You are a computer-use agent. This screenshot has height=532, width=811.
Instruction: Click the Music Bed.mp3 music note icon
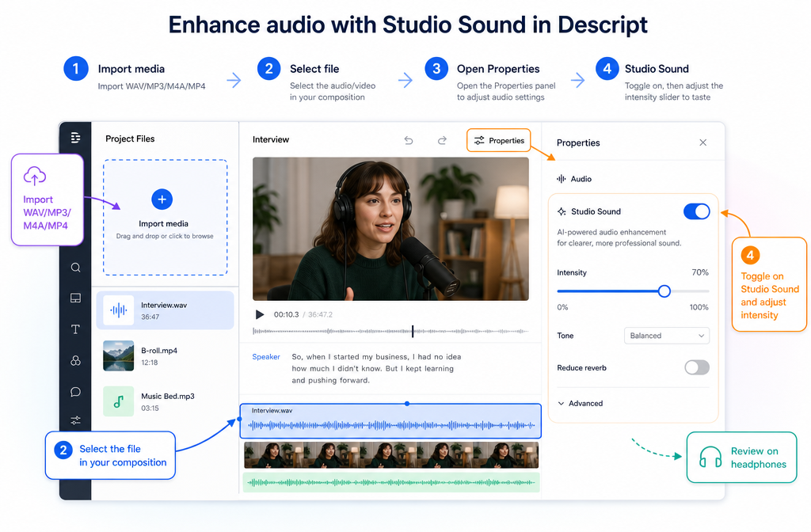119,401
